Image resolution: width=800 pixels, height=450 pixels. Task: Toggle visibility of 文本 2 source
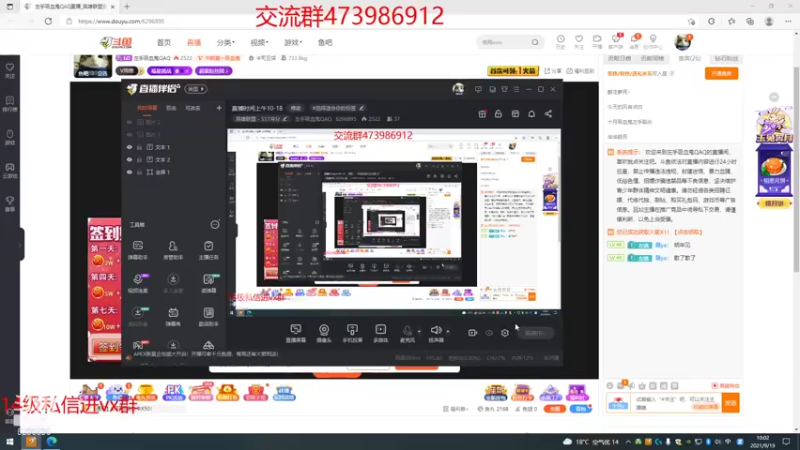pyautogui.click(x=129, y=160)
